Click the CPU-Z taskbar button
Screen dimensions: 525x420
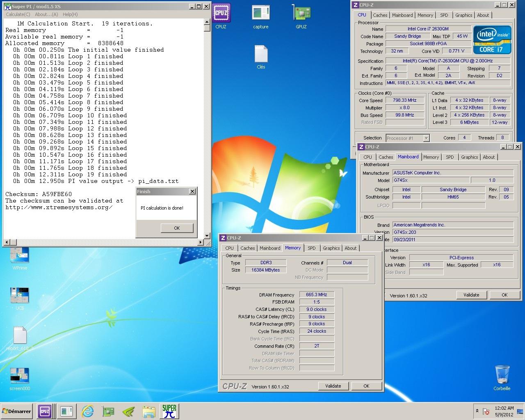click(x=45, y=411)
